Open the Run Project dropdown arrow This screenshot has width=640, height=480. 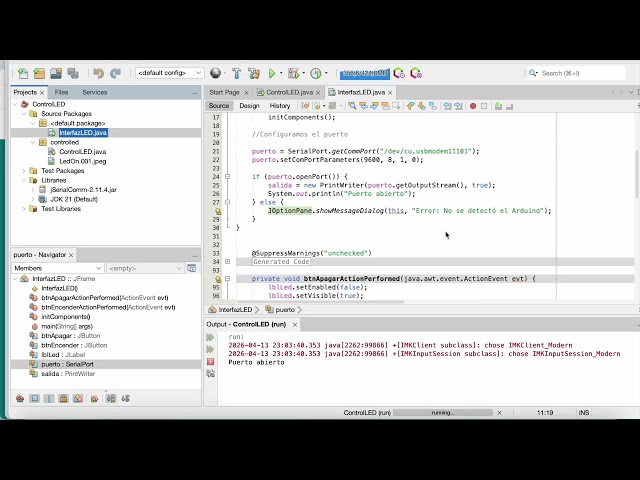coord(281,73)
